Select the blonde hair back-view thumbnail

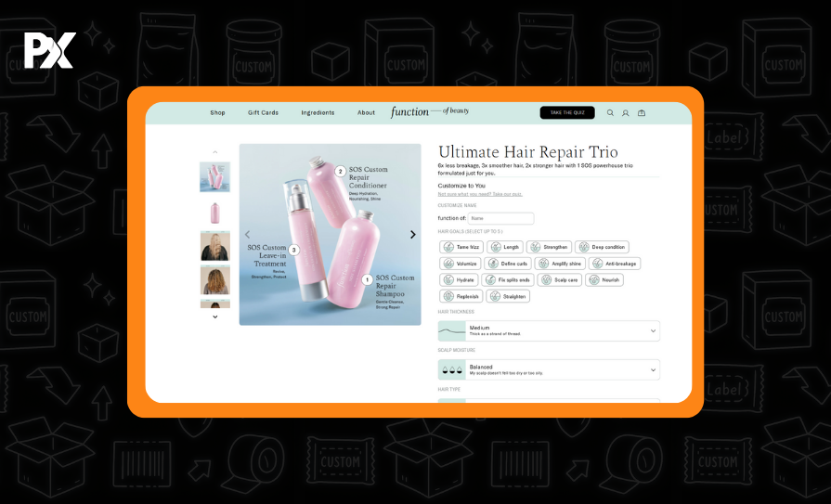pos(214,246)
